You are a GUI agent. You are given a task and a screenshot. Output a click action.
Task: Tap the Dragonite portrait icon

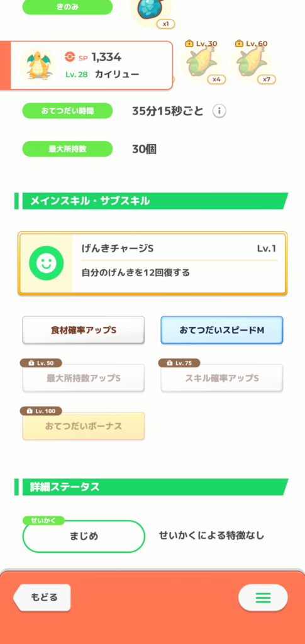(38, 64)
